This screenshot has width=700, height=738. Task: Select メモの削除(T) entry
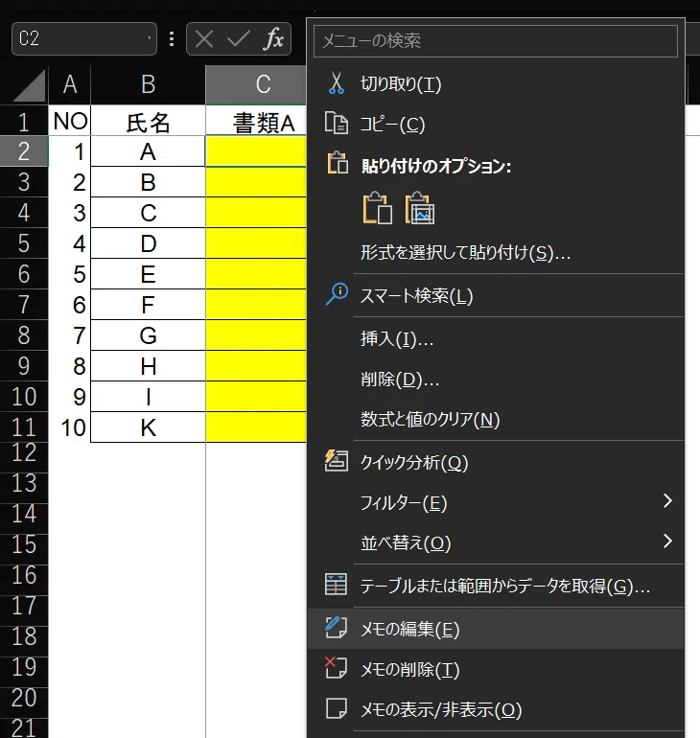[496, 669]
